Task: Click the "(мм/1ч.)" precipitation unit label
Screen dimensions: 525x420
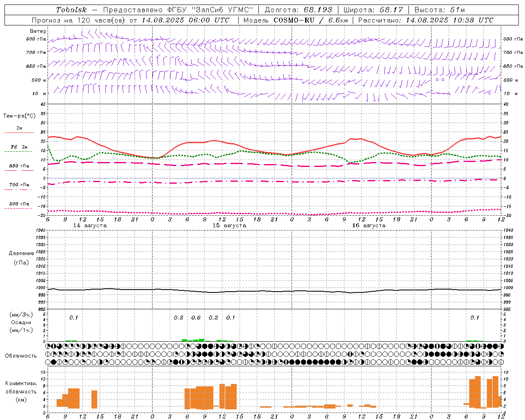Action: click(21, 330)
